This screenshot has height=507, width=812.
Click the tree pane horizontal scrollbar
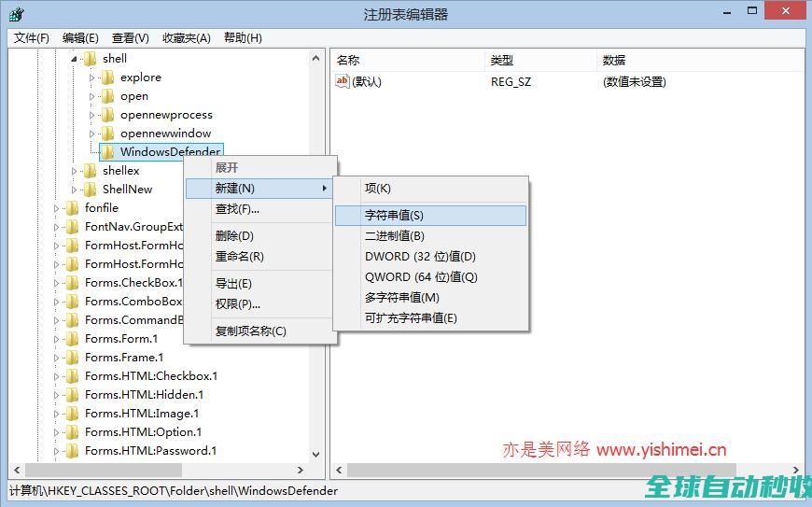coord(159,471)
